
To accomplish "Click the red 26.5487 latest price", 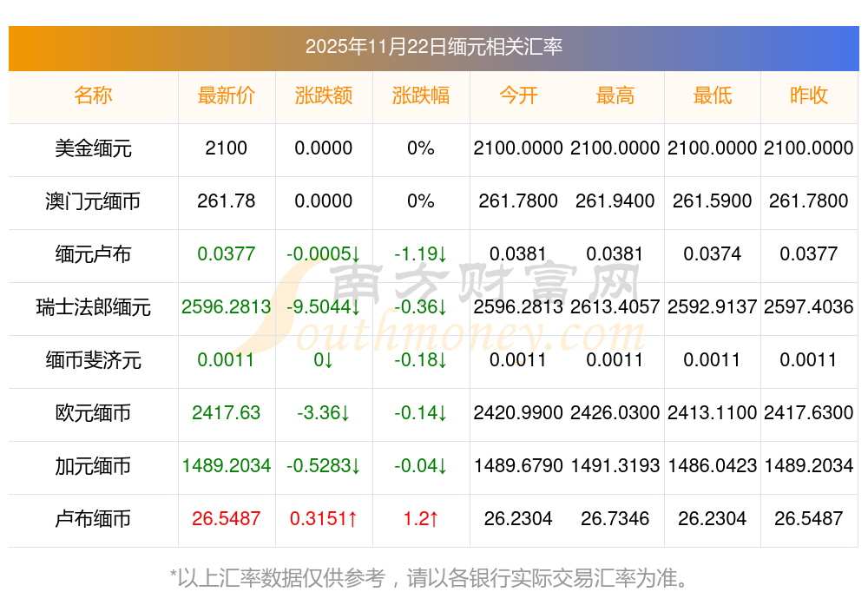I will click(x=226, y=519).
